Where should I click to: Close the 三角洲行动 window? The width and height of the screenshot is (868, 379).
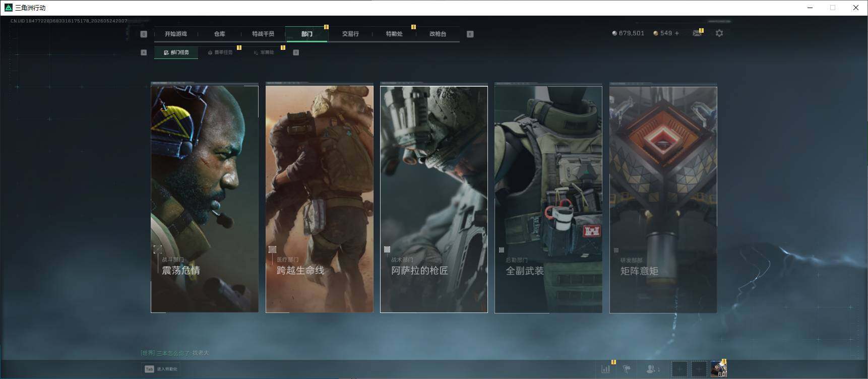855,8
